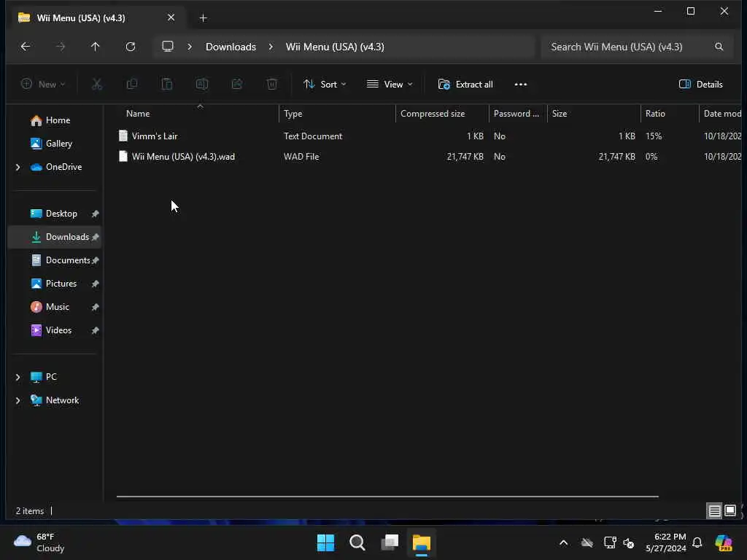747x560 pixels.
Task: Click the Rename icon in toolbar
Action: [202, 85]
